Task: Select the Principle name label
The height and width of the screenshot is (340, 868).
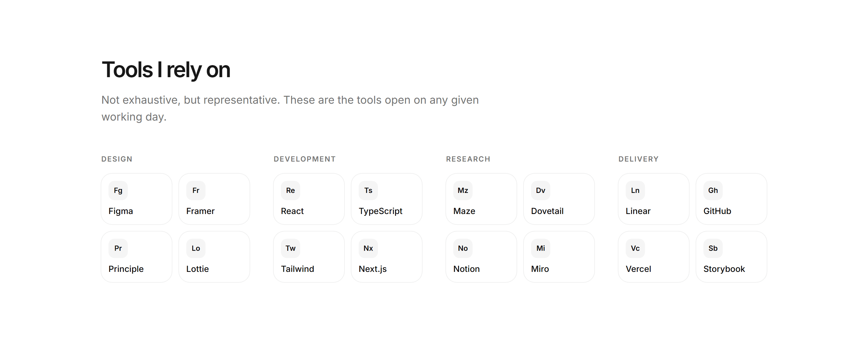Action: click(x=126, y=269)
